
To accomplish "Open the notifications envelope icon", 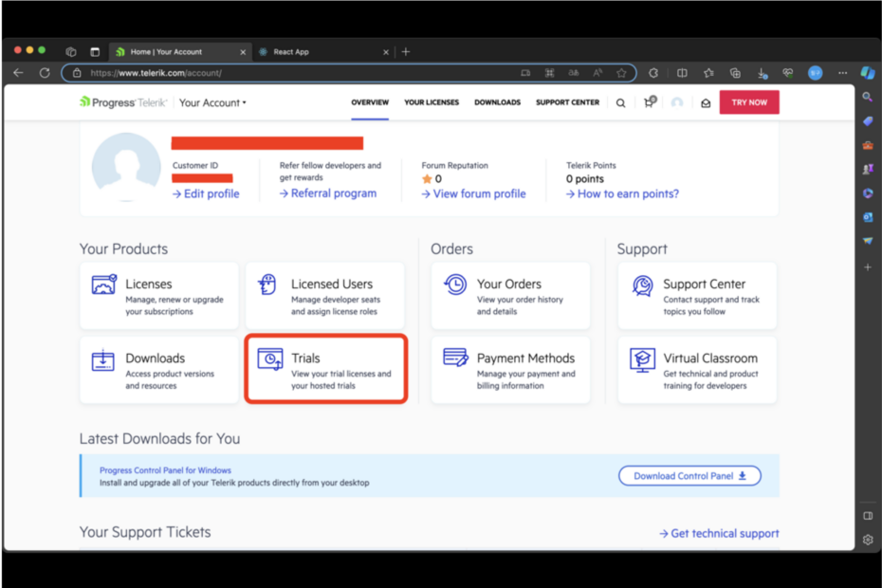I will coord(706,103).
